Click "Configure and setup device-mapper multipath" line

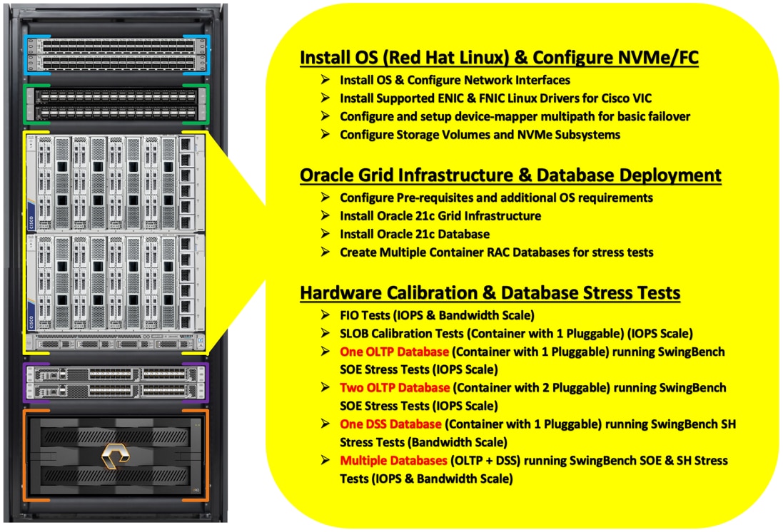(515, 116)
